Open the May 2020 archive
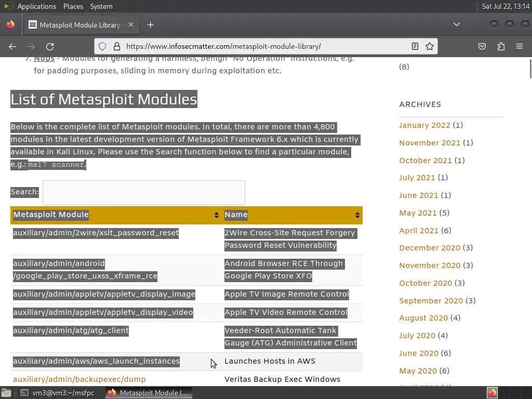This screenshot has width=532, height=399. pos(418,371)
